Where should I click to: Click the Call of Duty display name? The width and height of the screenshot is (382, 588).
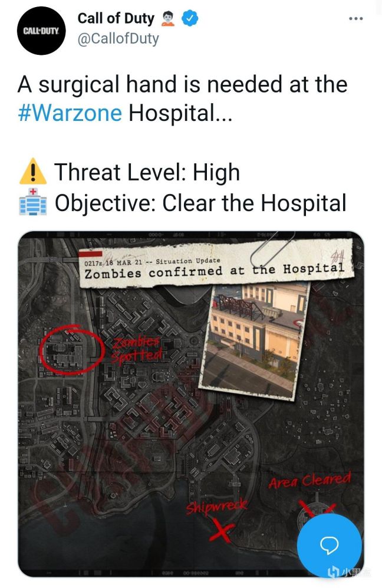click(x=116, y=18)
